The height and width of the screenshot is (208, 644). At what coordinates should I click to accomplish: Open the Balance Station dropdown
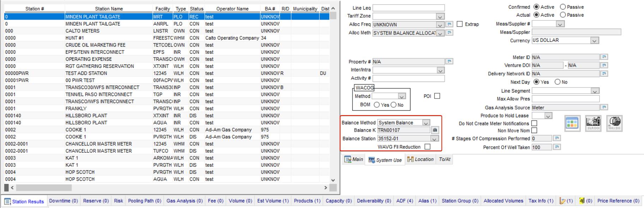(434, 139)
